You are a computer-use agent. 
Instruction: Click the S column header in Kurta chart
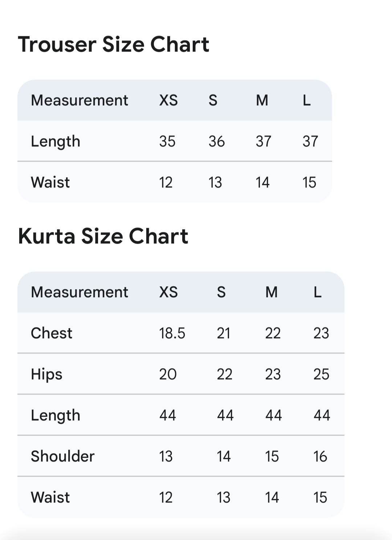221,292
